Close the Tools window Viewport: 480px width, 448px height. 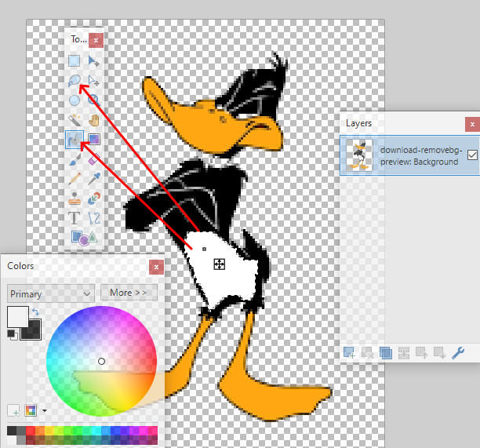pyautogui.click(x=96, y=40)
